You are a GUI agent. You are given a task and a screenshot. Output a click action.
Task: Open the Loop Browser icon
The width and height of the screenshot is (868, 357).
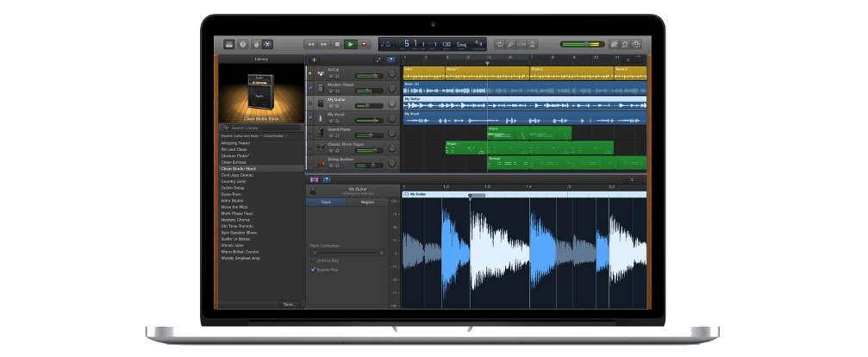[x=626, y=44]
